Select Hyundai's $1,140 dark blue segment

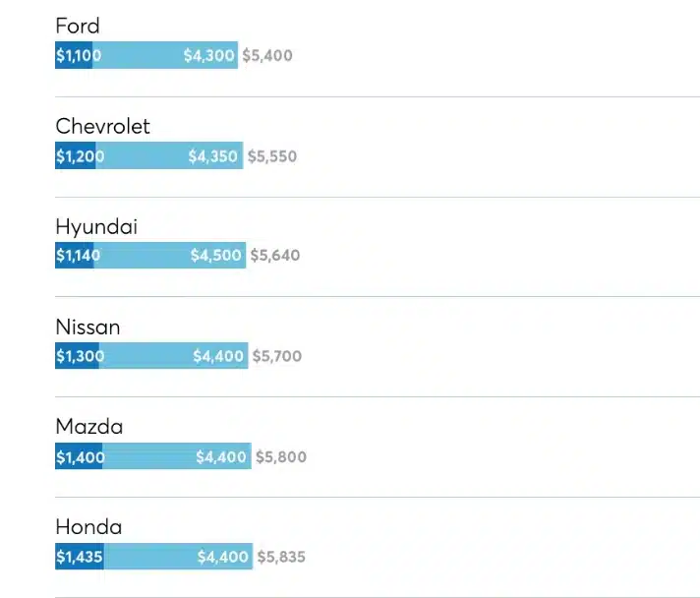[75, 255]
